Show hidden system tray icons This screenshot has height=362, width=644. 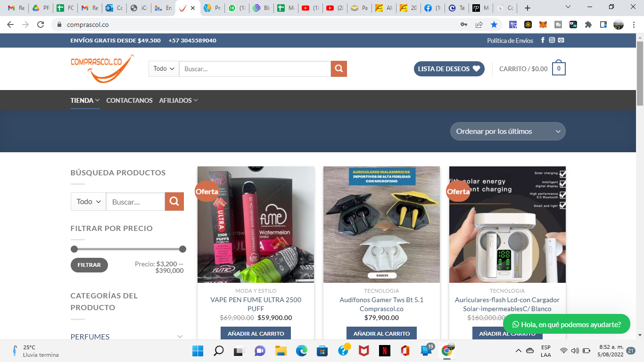click(519, 351)
